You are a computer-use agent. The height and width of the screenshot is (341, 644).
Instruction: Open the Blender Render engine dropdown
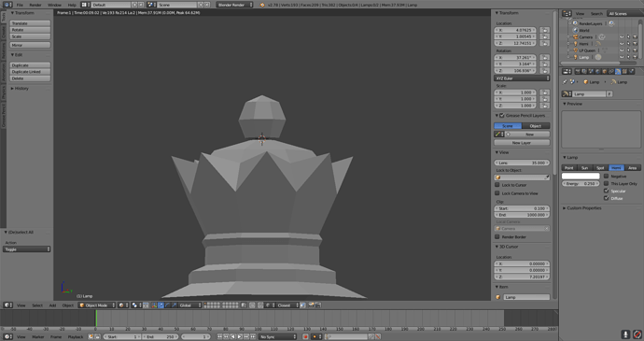235,5
